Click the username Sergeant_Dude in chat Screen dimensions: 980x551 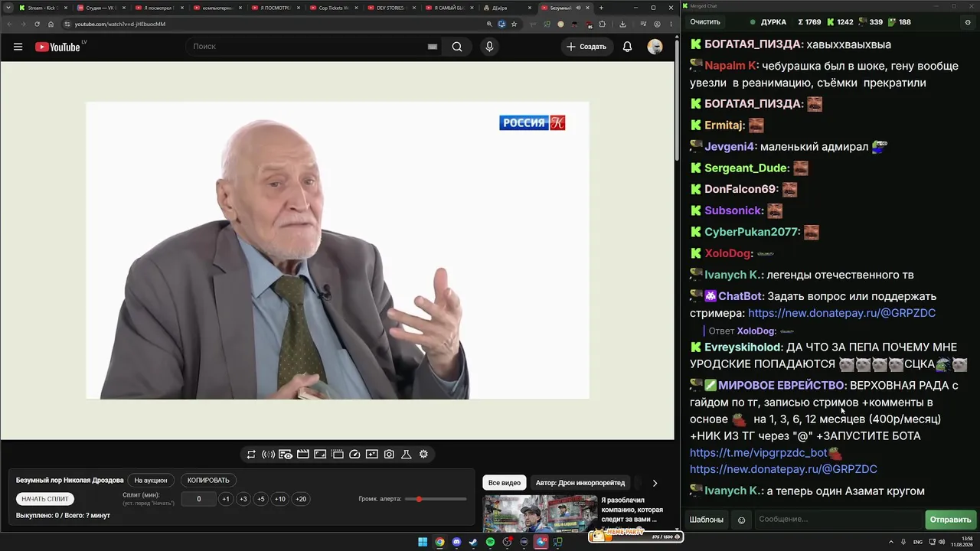point(746,168)
